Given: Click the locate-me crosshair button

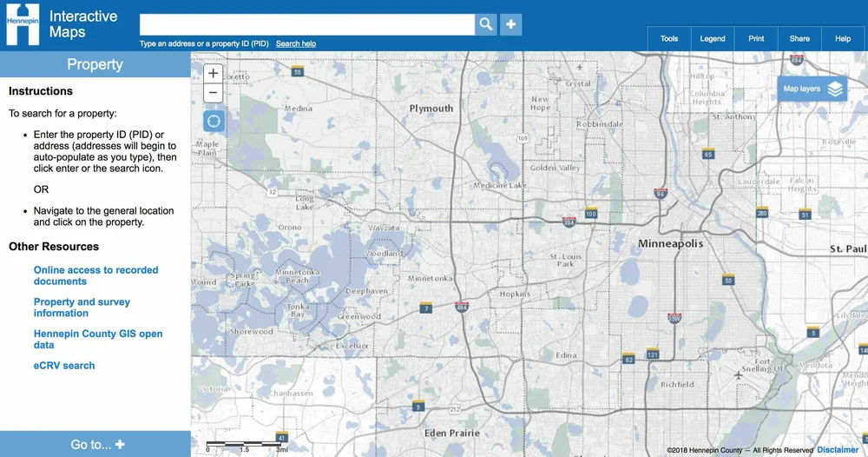Looking at the screenshot, I should (214, 122).
